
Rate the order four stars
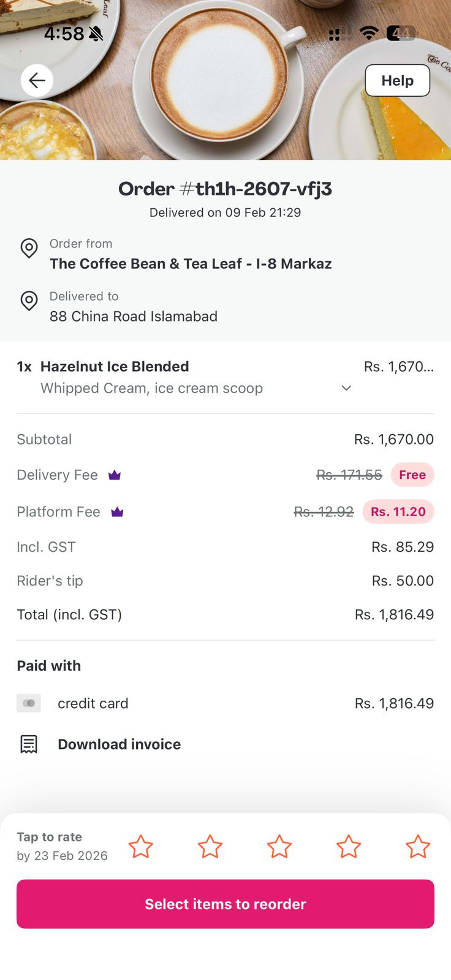[x=348, y=846]
